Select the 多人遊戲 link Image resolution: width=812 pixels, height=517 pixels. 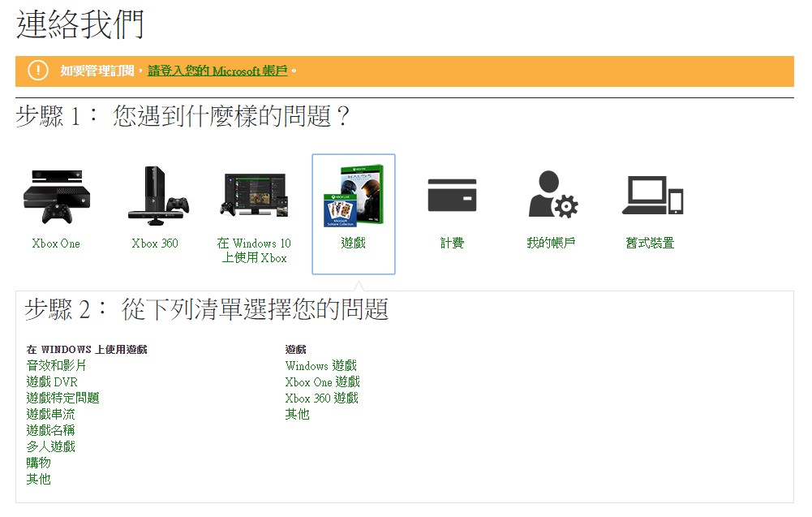pyautogui.click(x=50, y=447)
